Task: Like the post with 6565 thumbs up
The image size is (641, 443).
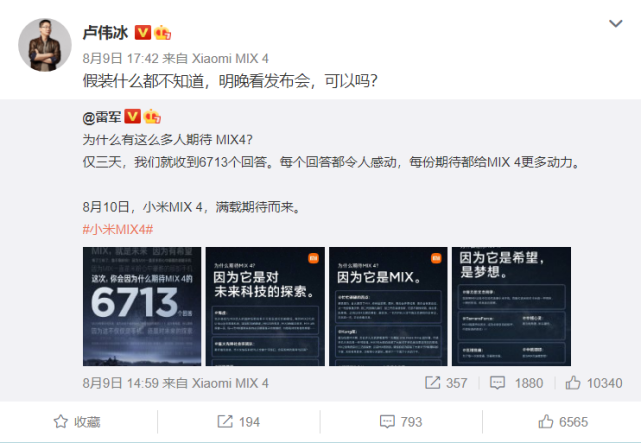Action: (563, 422)
